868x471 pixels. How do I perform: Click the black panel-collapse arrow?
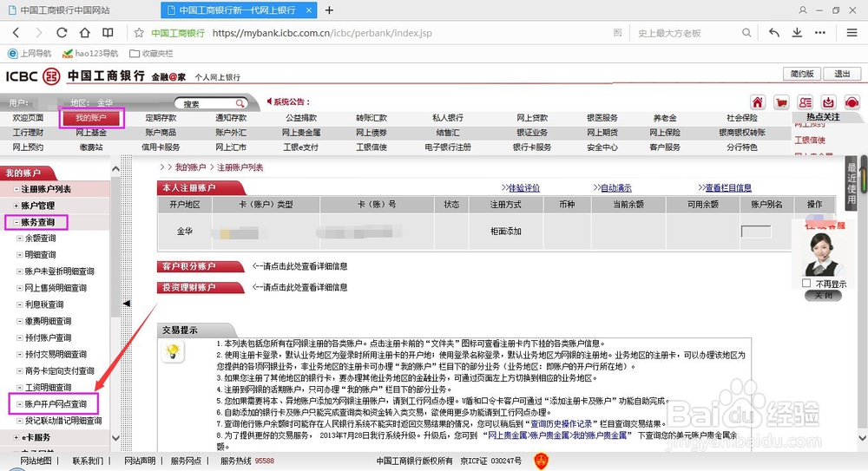[x=127, y=304]
